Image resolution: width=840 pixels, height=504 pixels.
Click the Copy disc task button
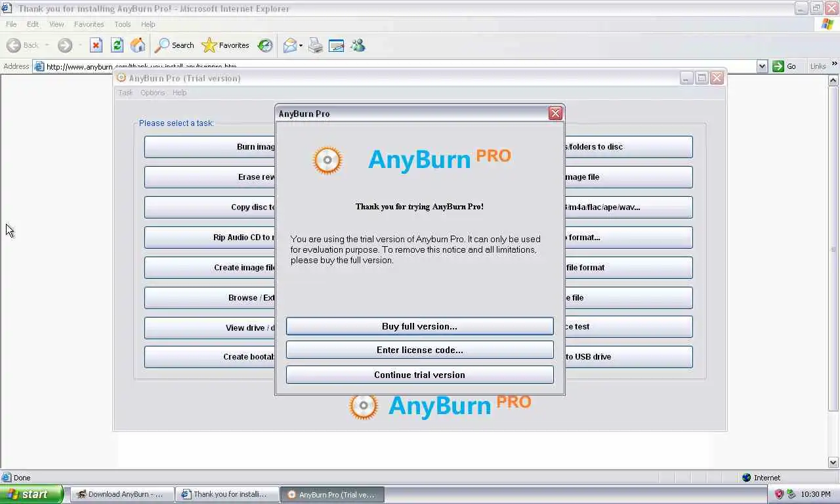tap(210, 207)
